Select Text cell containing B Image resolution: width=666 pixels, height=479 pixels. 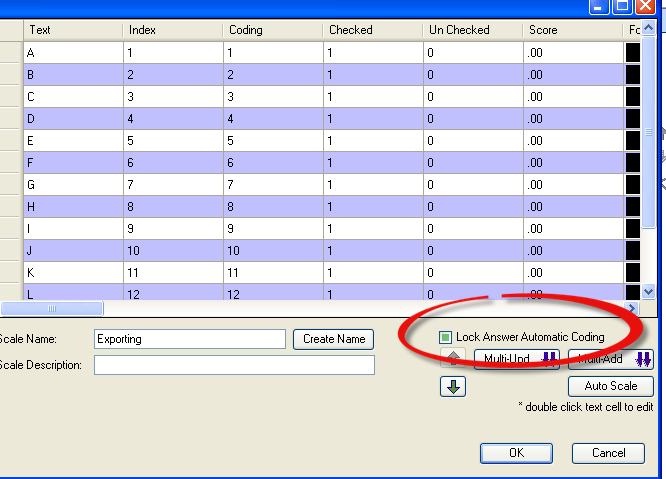point(73,75)
